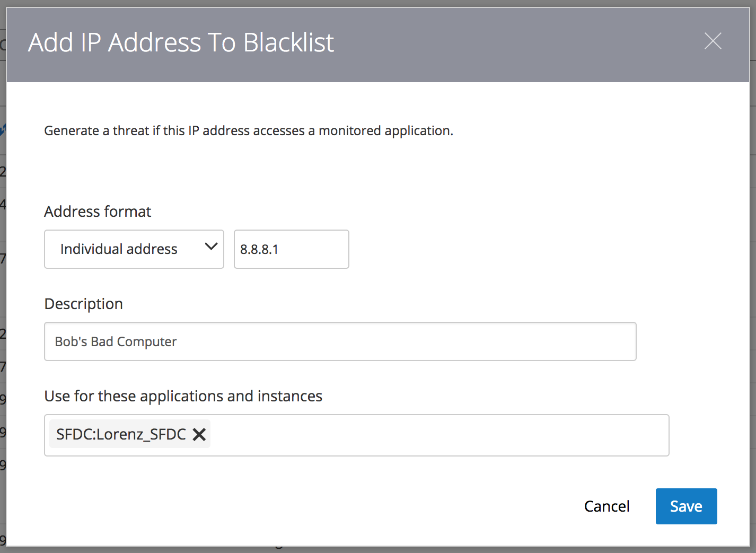Click the Generate a threat help text
Screen dimensions: 756x553
pos(249,130)
